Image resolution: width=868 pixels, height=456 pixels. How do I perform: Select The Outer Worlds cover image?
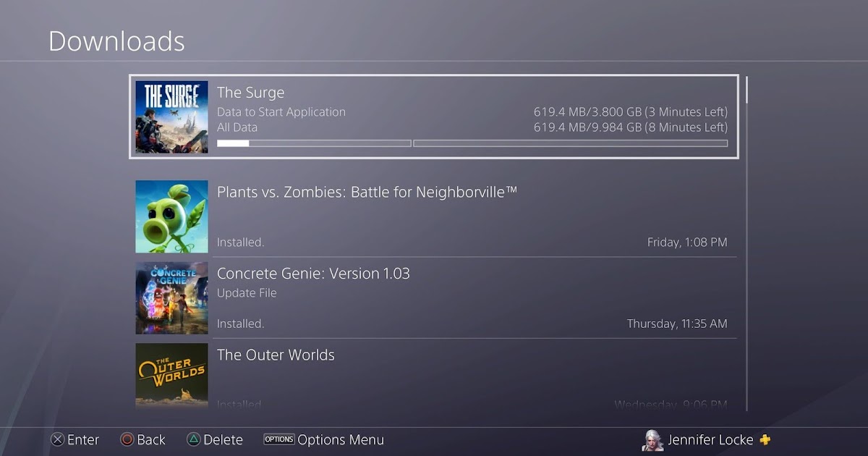point(171,375)
